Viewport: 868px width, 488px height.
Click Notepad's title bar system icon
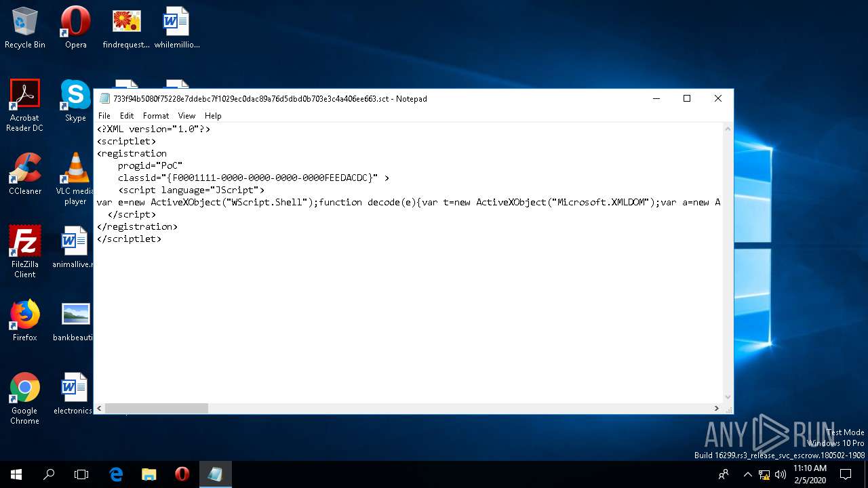tap(104, 98)
